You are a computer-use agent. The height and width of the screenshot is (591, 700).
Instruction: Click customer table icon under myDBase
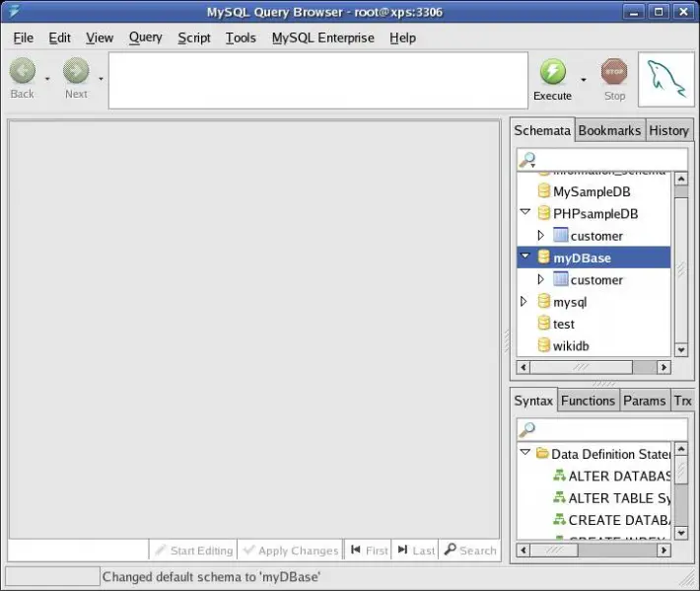(560, 279)
